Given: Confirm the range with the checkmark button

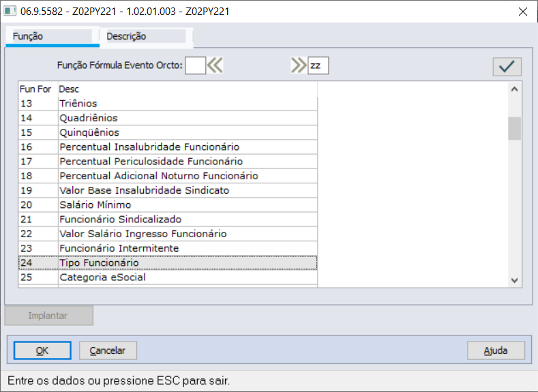Looking at the screenshot, I should [507, 67].
